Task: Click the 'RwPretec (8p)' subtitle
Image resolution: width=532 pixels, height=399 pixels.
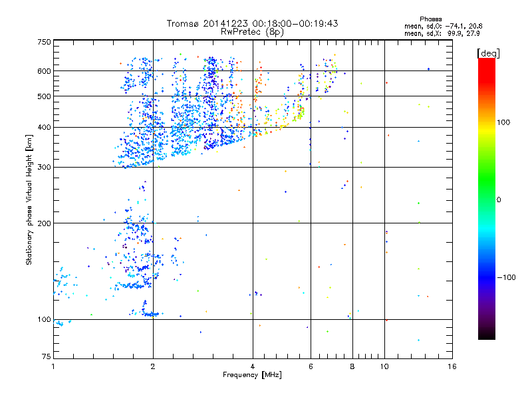Action: tap(252, 32)
